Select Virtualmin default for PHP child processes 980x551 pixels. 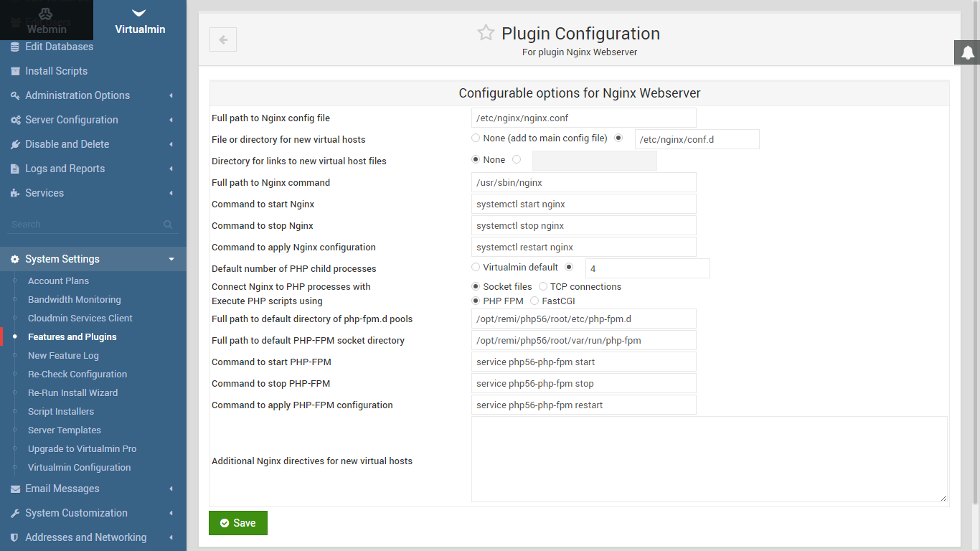pos(476,267)
